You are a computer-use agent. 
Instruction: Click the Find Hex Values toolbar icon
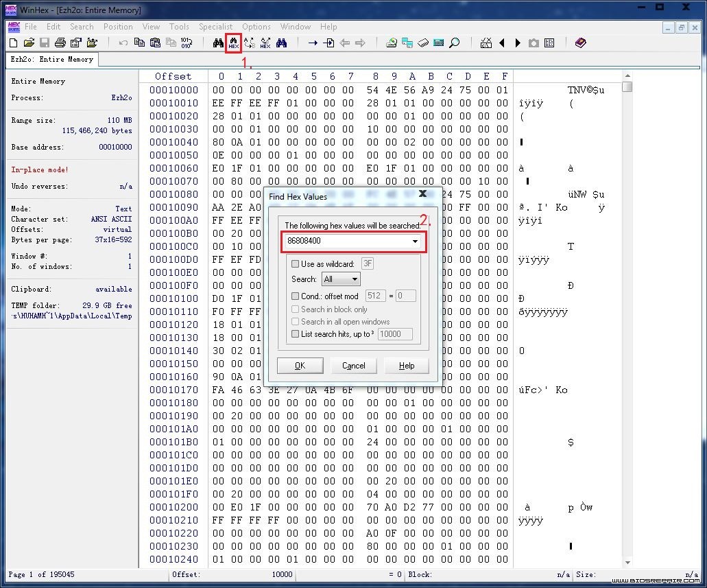[x=234, y=43]
